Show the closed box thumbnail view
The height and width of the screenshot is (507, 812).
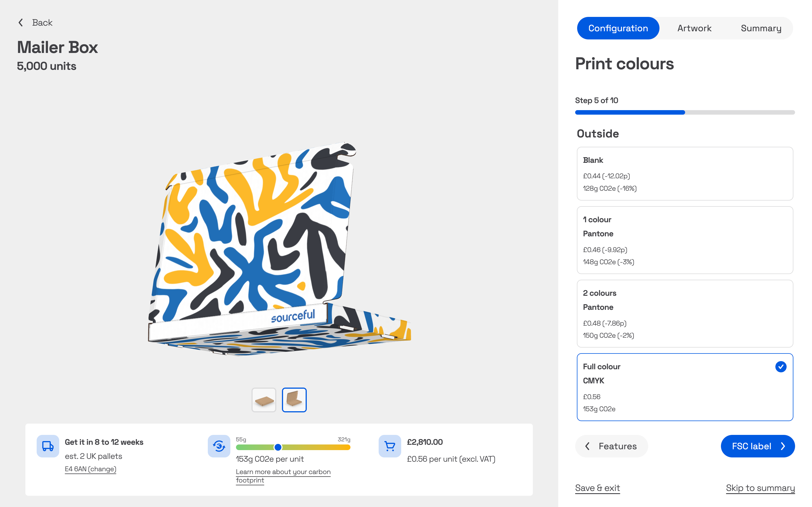264,400
